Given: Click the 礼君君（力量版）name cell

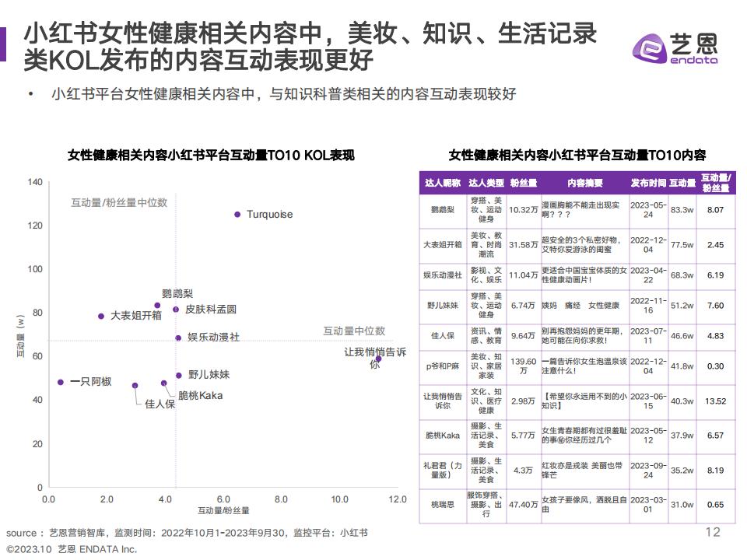Looking at the screenshot, I should click(x=443, y=470).
